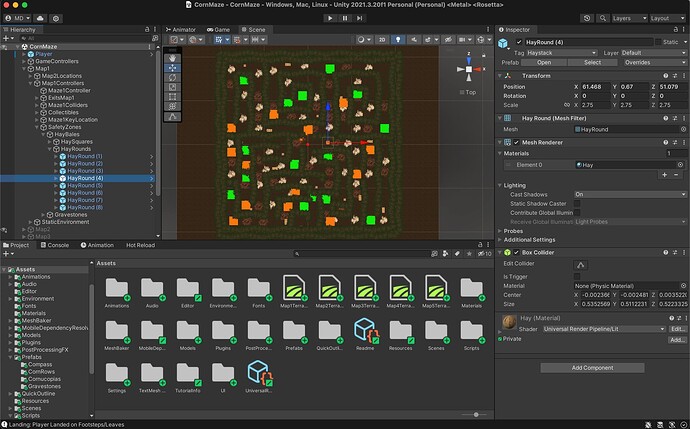The width and height of the screenshot is (690, 429).
Task: Toggle 2D view mode in Scene
Action: [382, 40]
